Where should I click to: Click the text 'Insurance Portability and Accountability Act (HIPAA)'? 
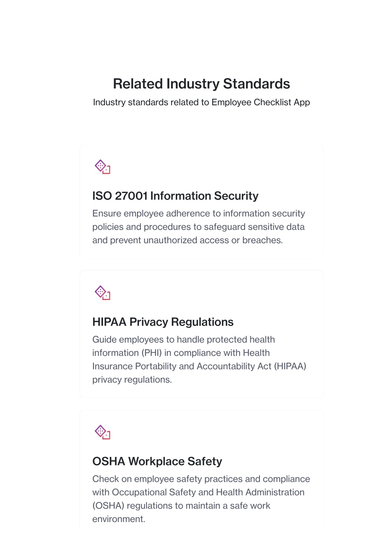(x=199, y=366)
